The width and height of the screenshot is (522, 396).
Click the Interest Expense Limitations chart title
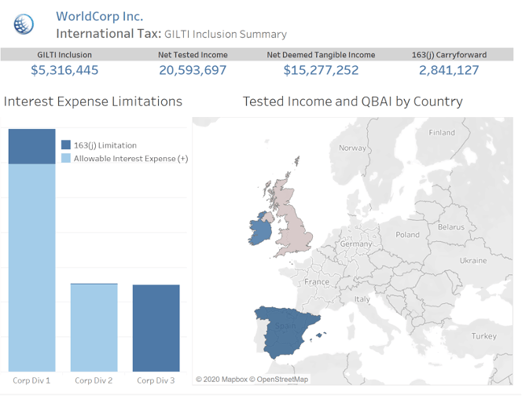tap(93, 101)
